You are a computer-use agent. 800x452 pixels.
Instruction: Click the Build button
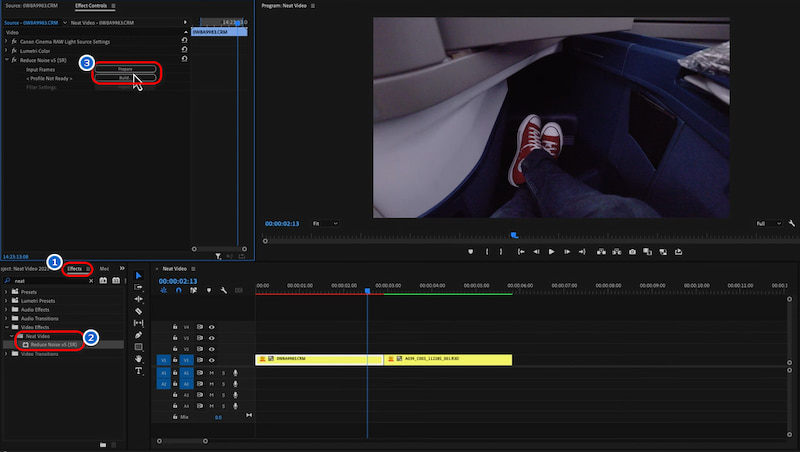click(x=125, y=78)
